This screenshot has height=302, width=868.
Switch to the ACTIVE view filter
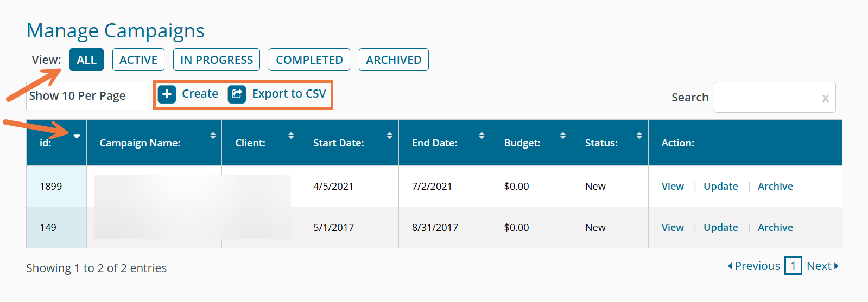pos(138,60)
